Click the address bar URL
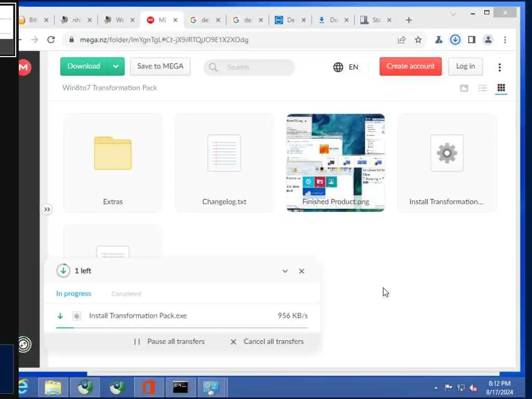532x399 pixels. (x=164, y=39)
